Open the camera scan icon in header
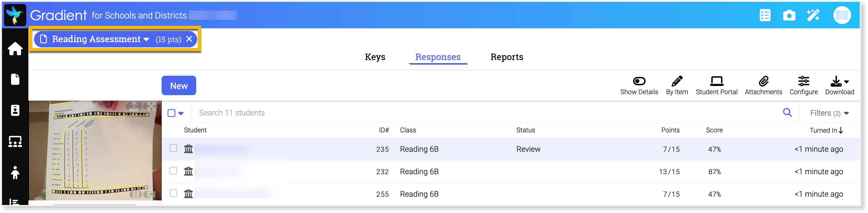 click(x=789, y=15)
